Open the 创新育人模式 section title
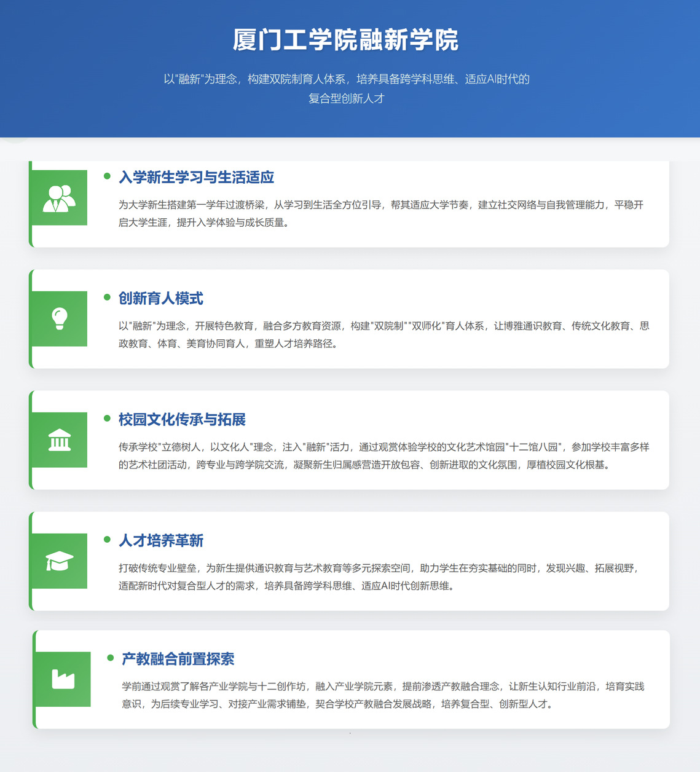The width and height of the screenshot is (700, 772). (x=160, y=298)
